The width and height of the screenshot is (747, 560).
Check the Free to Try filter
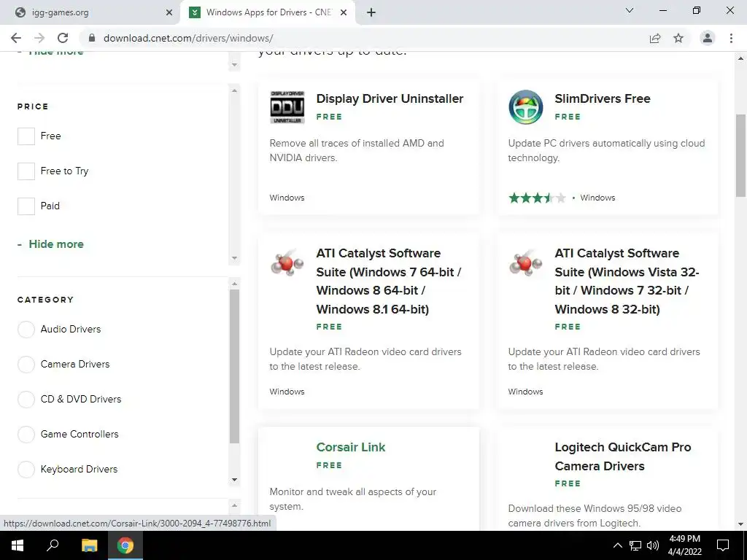pos(26,171)
